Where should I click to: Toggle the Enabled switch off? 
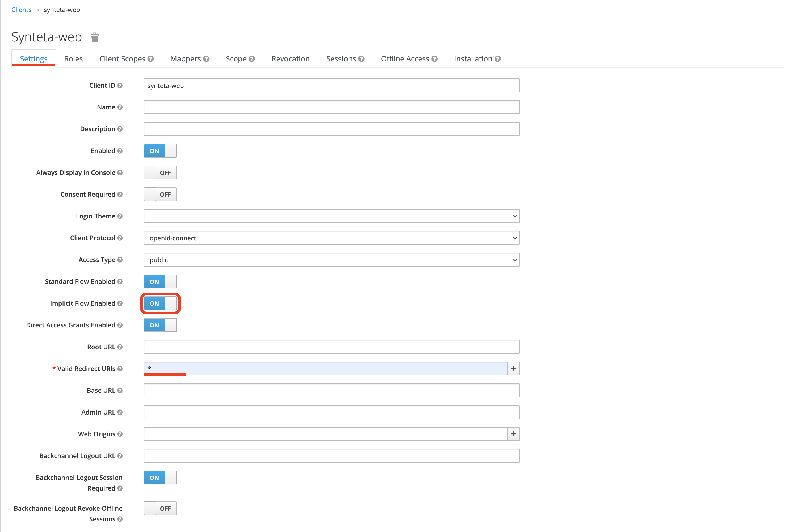(x=160, y=151)
